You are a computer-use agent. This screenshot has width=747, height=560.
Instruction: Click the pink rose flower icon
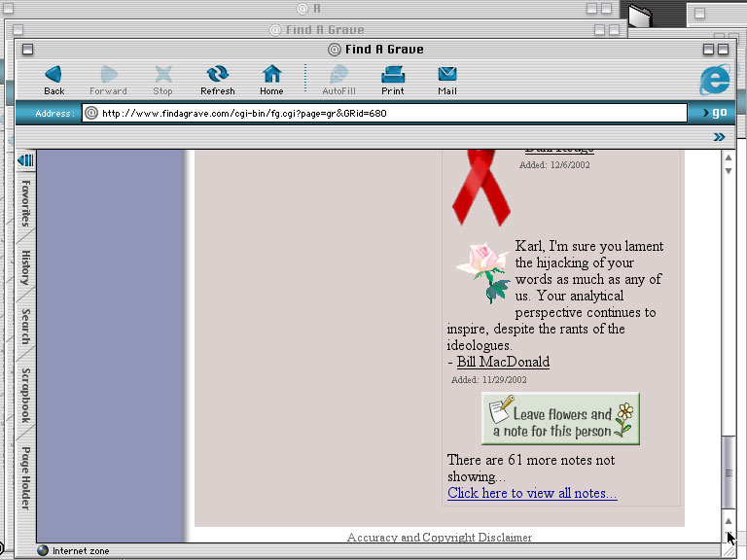483,271
